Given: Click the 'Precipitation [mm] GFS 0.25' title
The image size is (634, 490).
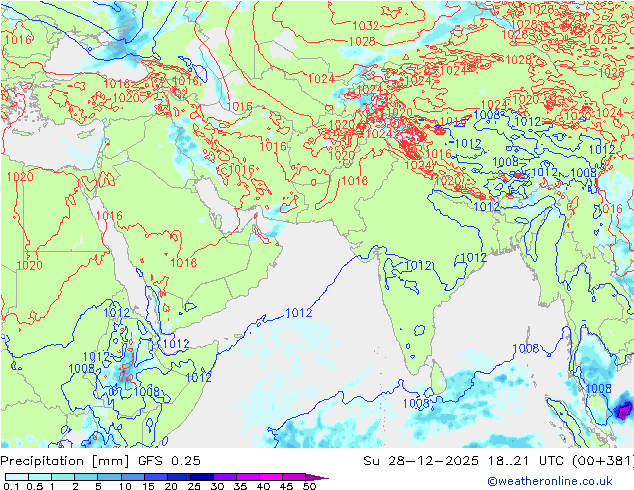Looking at the screenshot, I should (100, 461).
